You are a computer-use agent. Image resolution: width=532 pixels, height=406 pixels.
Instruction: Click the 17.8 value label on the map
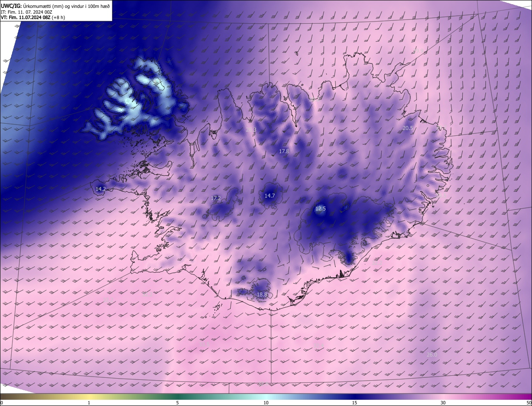(x=284, y=152)
